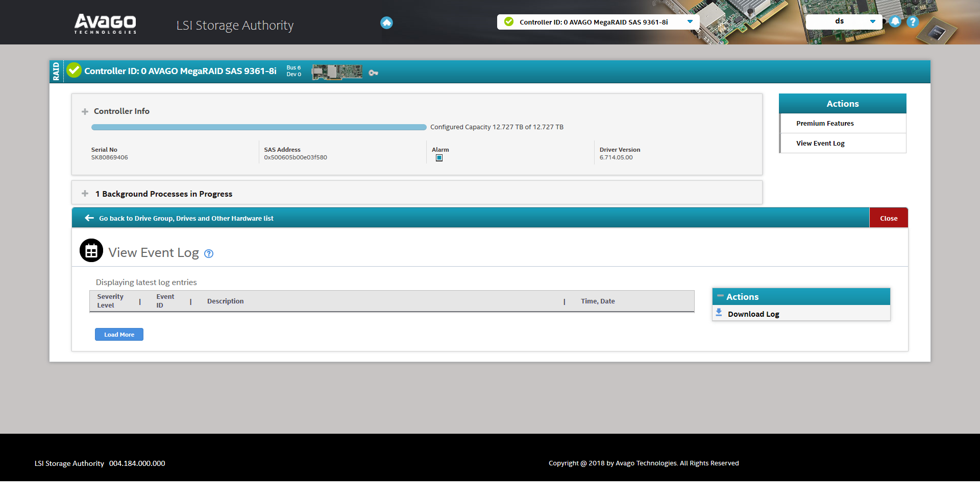The image size is (980, 494).
Task: Click the RAID vertical tab label
Action: tap(56, 72)
